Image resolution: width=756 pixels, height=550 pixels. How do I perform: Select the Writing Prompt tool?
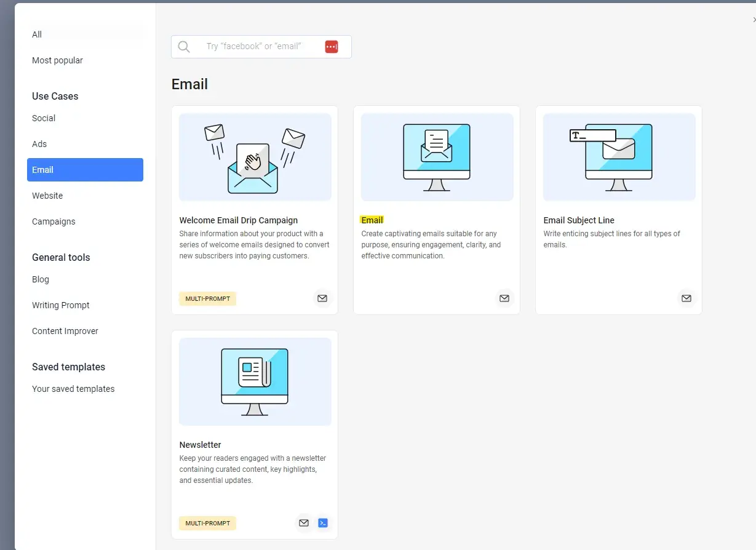click(x=60, y=305)
